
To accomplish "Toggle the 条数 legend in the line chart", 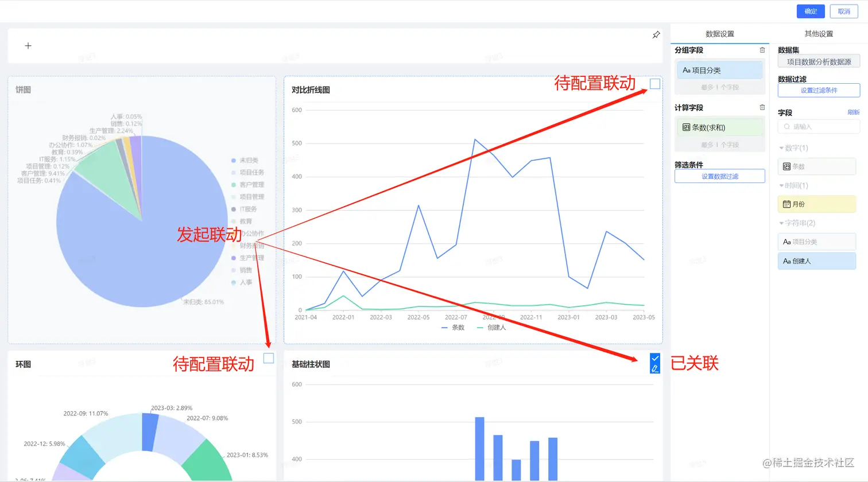I will tap(454, 328).
